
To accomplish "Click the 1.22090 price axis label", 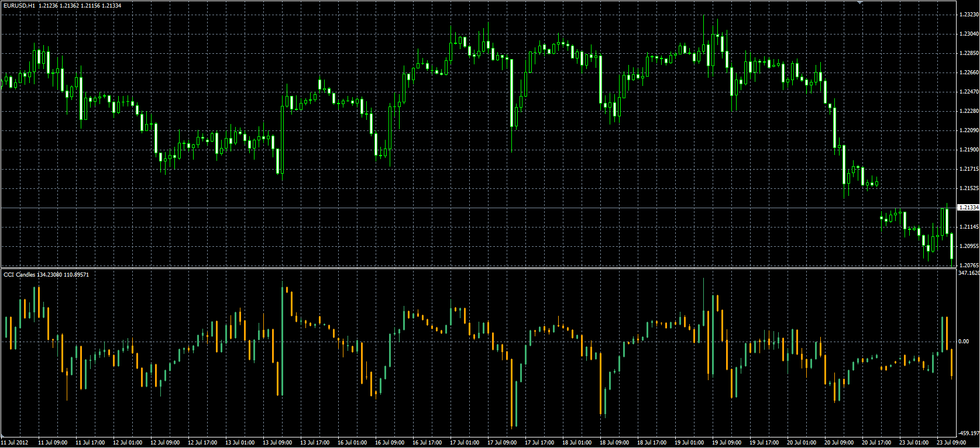I will pos(969,130).
